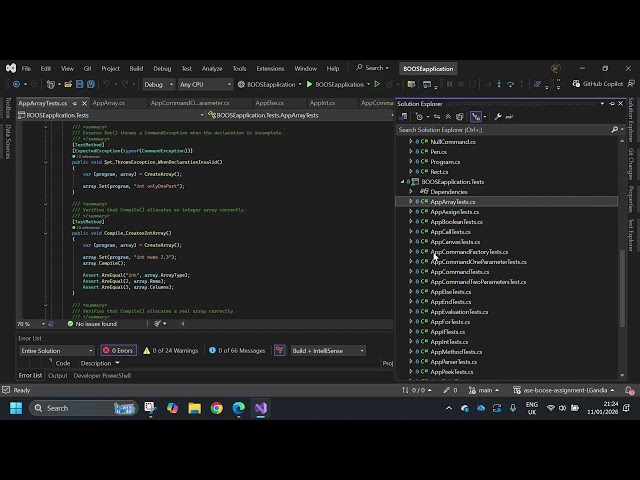Screen dimensions: 640x480
Task: Switch to the Output tab
Action: tap(58, 376)
